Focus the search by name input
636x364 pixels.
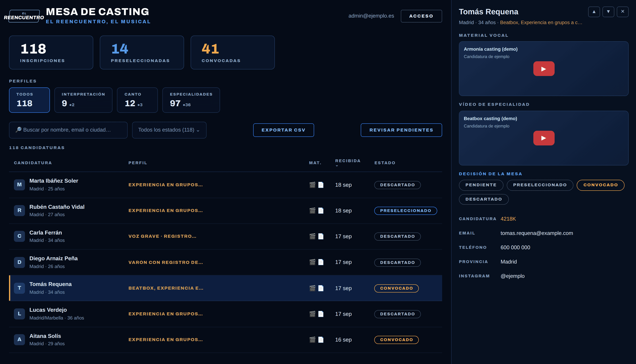click(68, 130)
